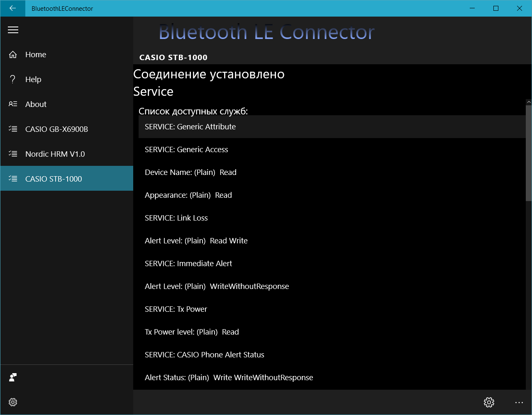The image size is (532, 415).
Task: Click the back arrow in title bar
Action: (x=12, y=8)
